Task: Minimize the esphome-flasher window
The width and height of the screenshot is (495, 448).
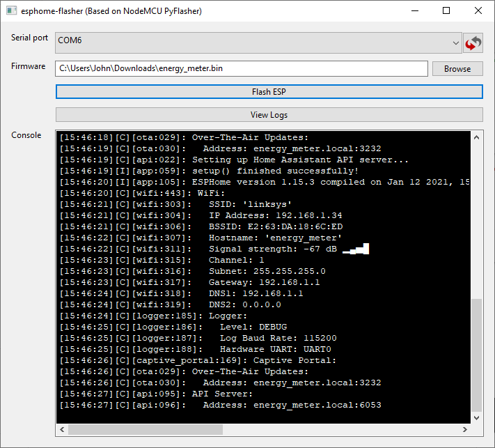Action: (415, 10)
